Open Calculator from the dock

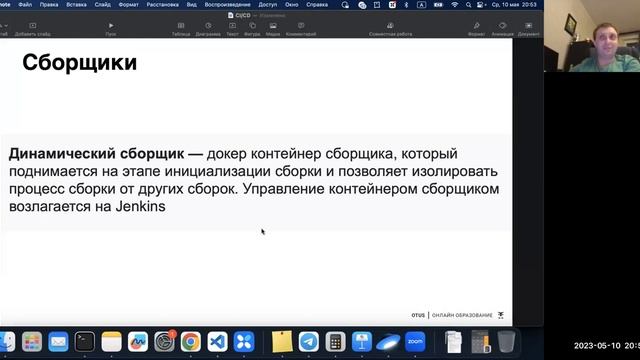pyautogui.click(x=335, y=341)
